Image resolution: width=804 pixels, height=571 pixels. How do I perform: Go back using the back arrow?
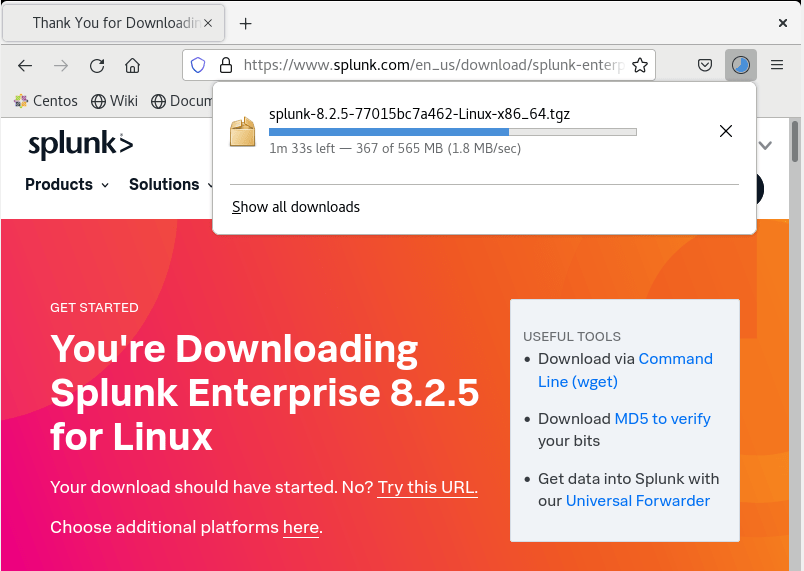(25, 66)
